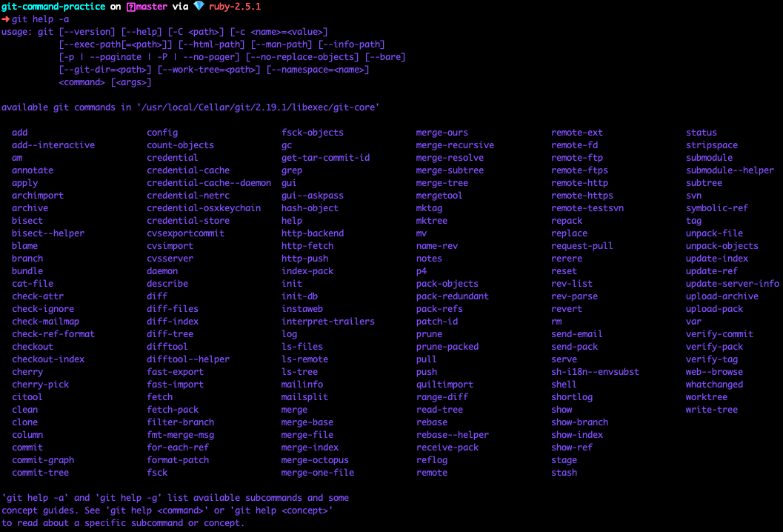Select the stash command entry
The image size is (783, 532).
[x=564, y=473]
